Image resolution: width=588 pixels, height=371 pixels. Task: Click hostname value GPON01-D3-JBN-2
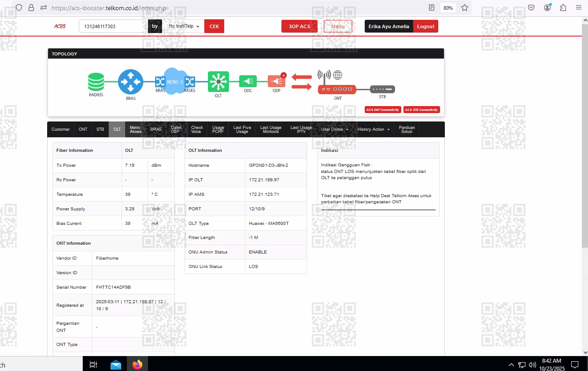click(268, 165)
